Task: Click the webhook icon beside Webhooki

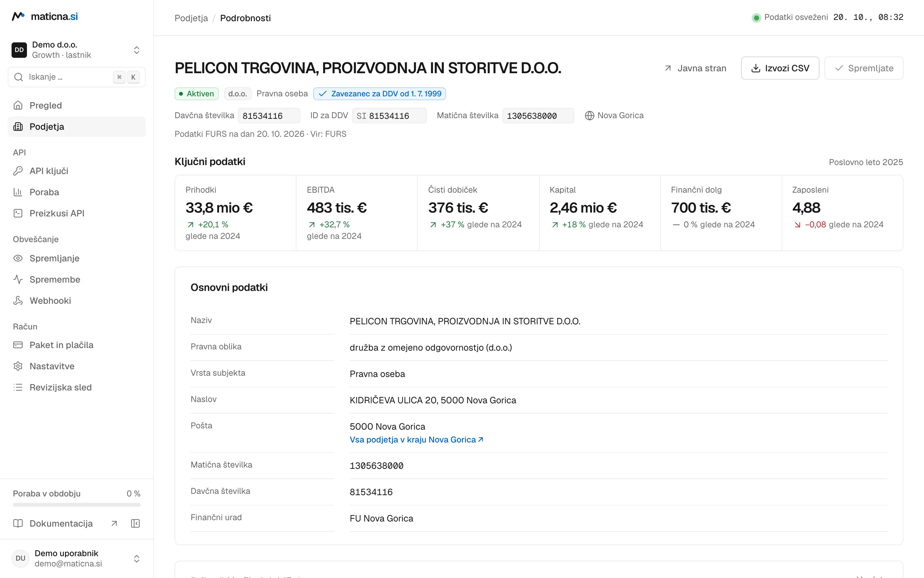Action: [18, 301]
